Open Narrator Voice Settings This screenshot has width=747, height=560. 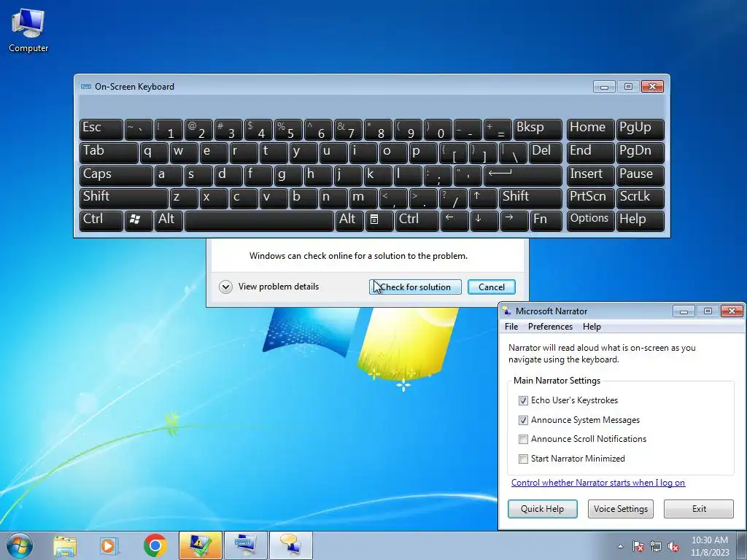[620, 508]
